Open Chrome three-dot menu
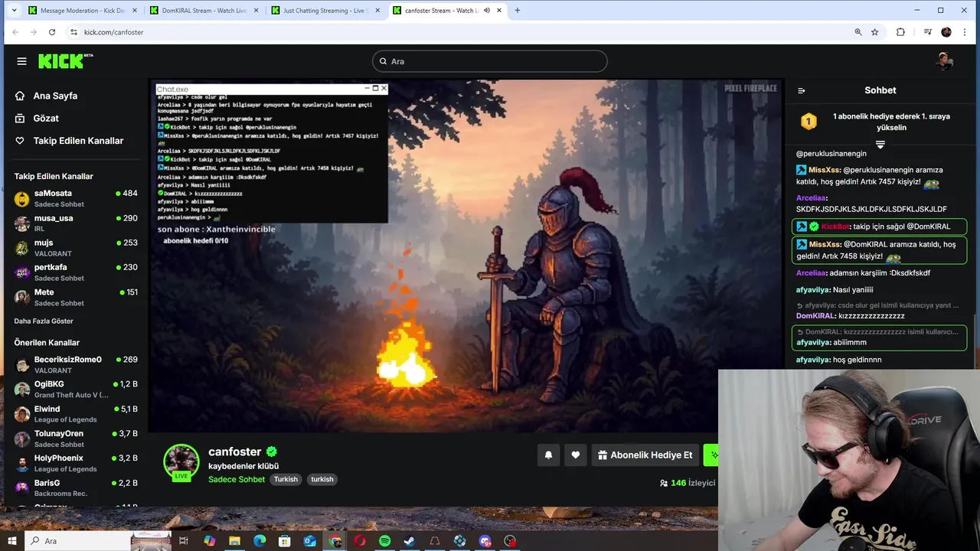980x551 pixels. pos(965,32)
